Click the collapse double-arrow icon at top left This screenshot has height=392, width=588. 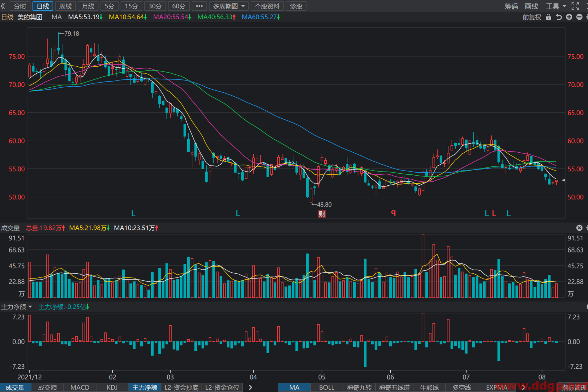(3, 6)
